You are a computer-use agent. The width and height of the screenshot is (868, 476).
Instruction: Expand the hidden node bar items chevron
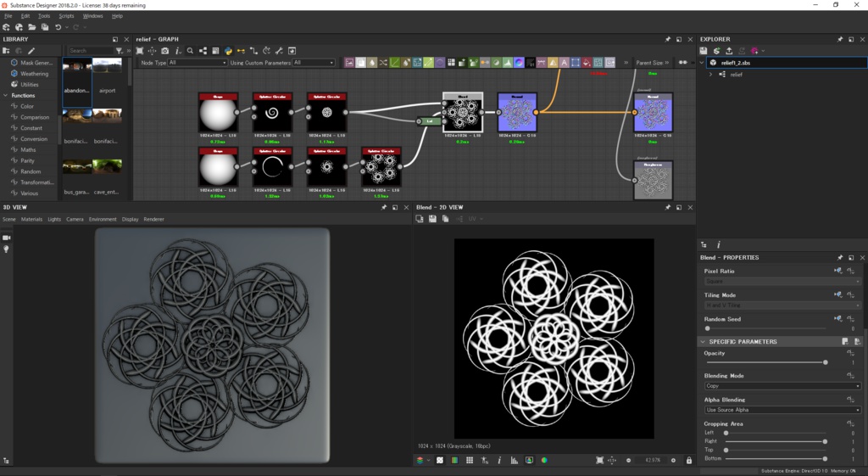(626, 63)
